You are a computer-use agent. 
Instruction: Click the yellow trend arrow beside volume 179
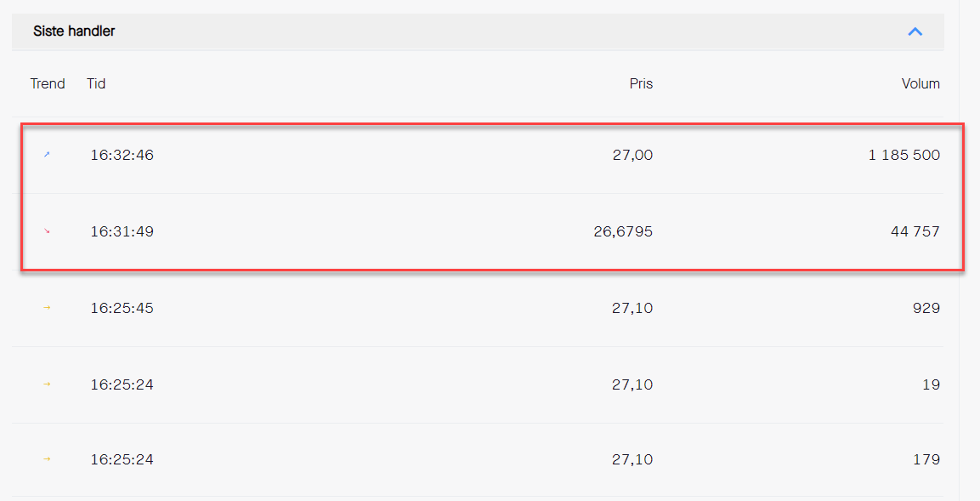pos(47,459)
